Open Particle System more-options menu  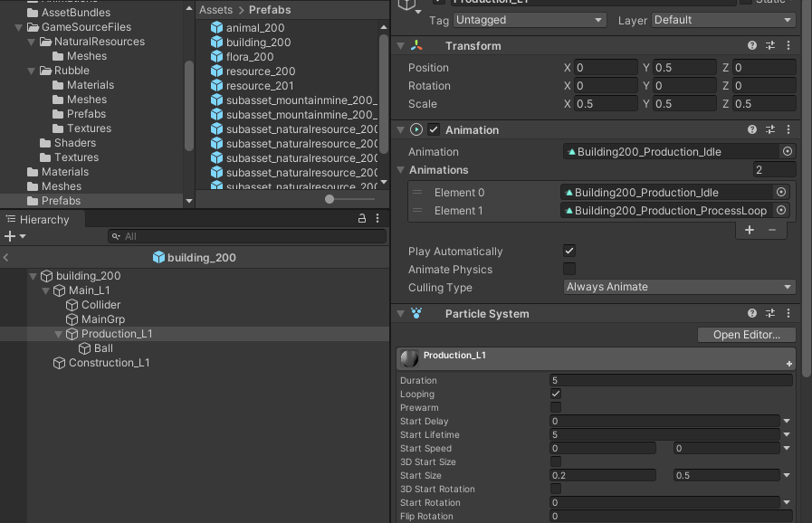788,313
